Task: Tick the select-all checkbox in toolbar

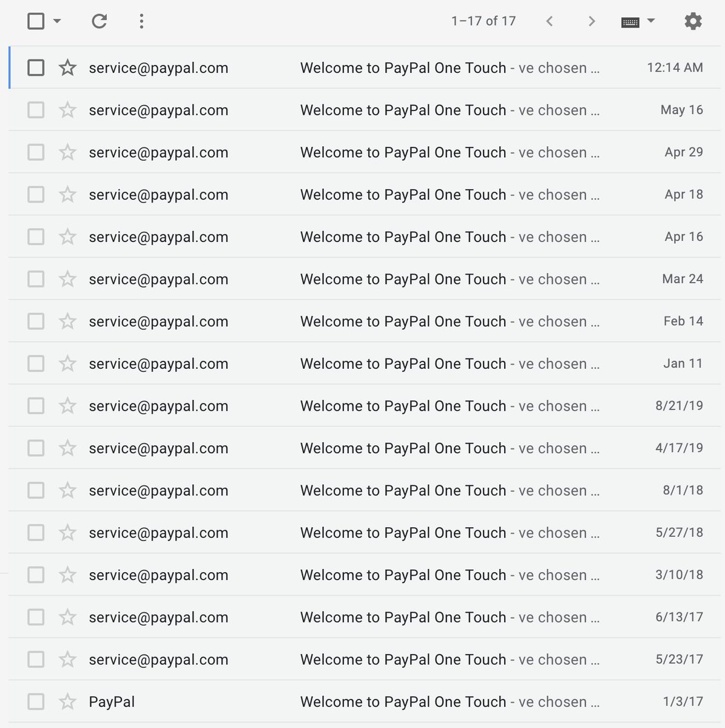Action: pos(36,21)
